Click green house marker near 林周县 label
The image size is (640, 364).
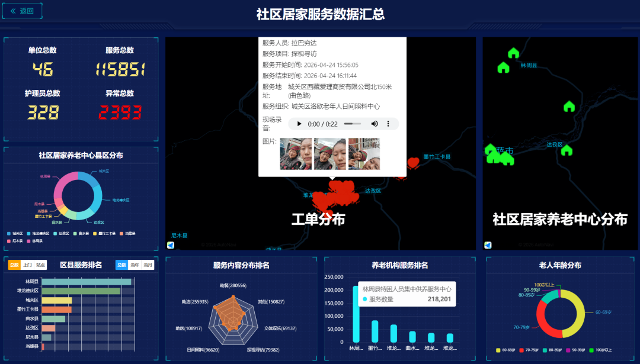(x=503, y=67)
